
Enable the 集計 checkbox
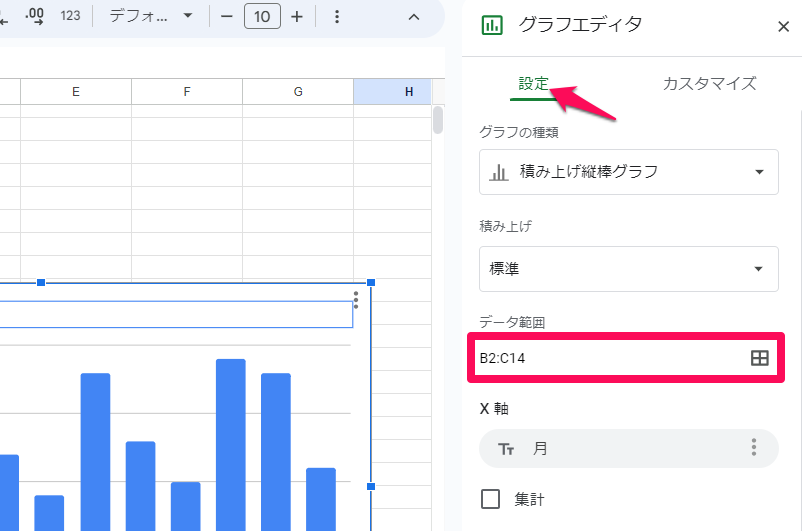[x=491, y=499]
